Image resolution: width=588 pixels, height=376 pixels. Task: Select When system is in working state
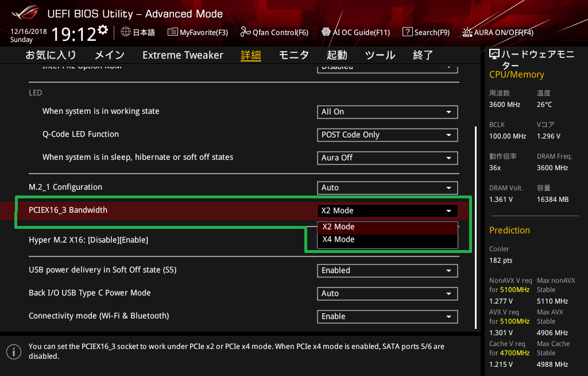click(100, 111)
